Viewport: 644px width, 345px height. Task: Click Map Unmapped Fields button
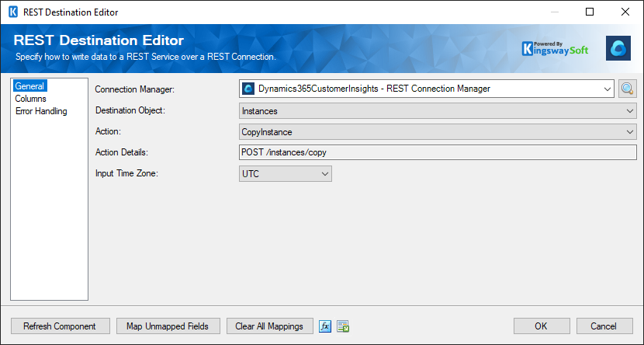168,326
